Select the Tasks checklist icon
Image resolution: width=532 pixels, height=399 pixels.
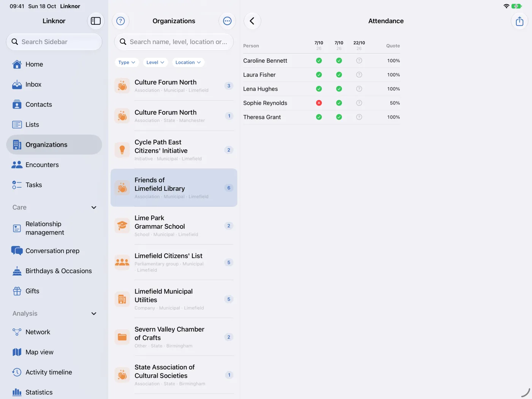pos(17,185)
